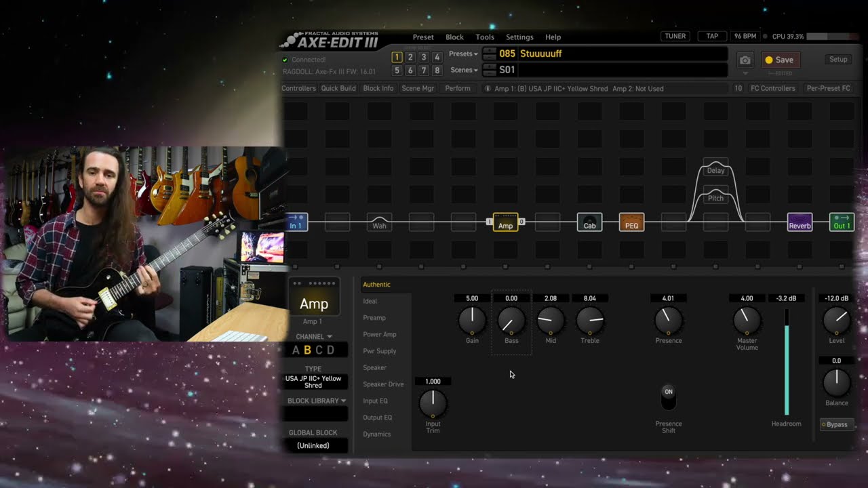Open the Authentic amp page tab
The height and width of the screenshot is (488, 868).
coord(384,285)
